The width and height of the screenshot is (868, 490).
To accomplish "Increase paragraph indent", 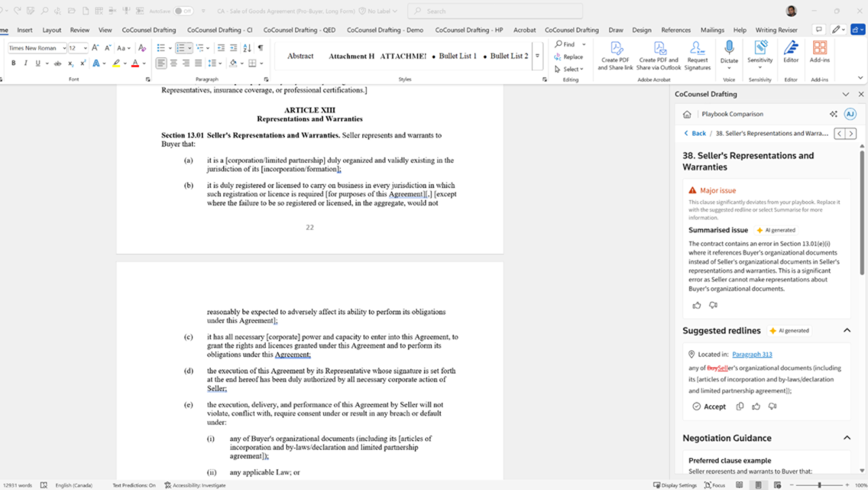I will (x=233, y=48).
